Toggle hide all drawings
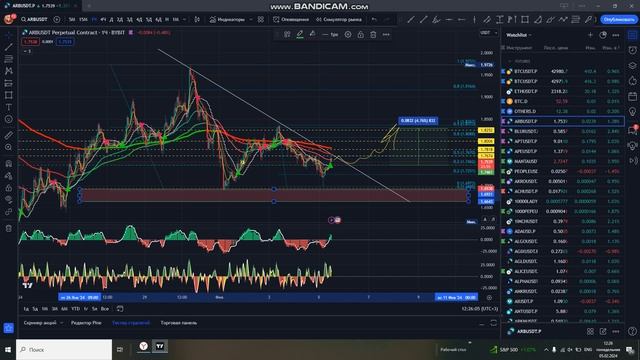Viewport: 640px width, 360px height. click(9, 200)
